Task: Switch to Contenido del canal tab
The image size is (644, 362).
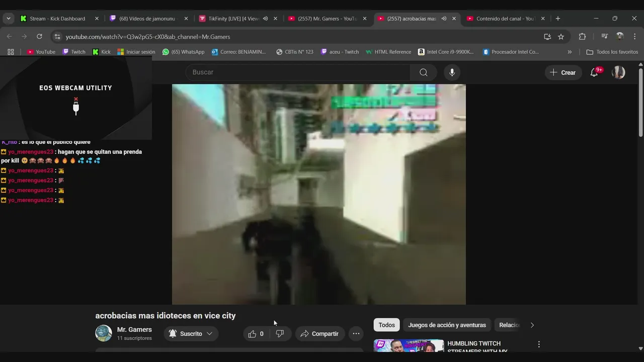Action: (505, 19)
